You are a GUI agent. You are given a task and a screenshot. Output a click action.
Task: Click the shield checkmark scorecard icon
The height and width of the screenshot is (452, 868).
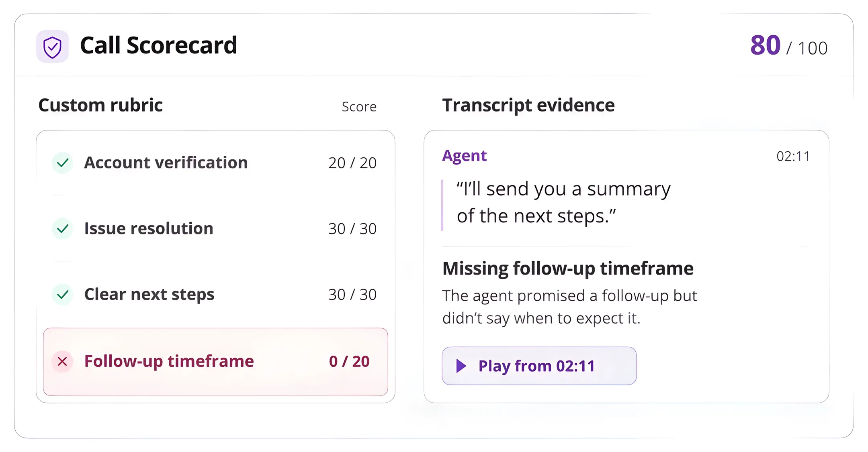[x=52, y=46]
